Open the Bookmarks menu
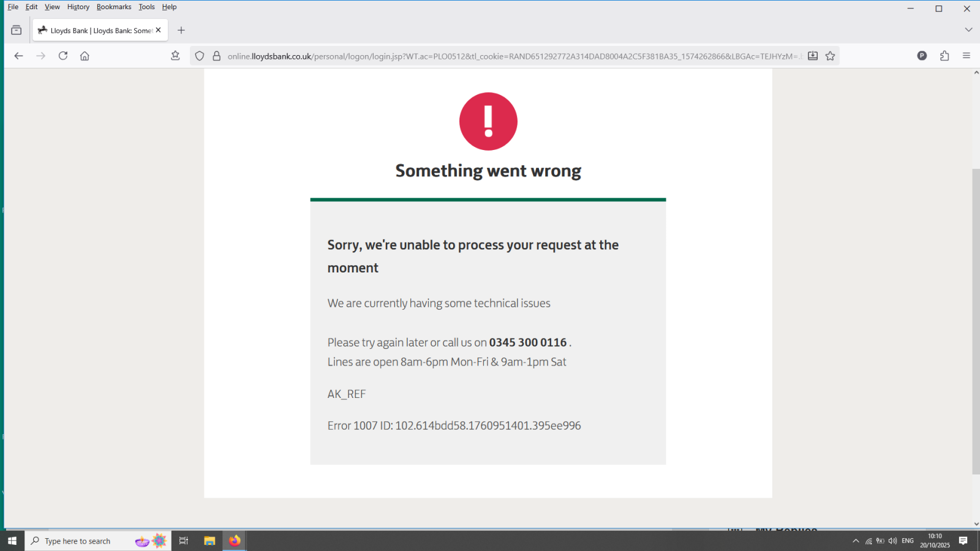 pyautogui.click(x=114, y=7)
